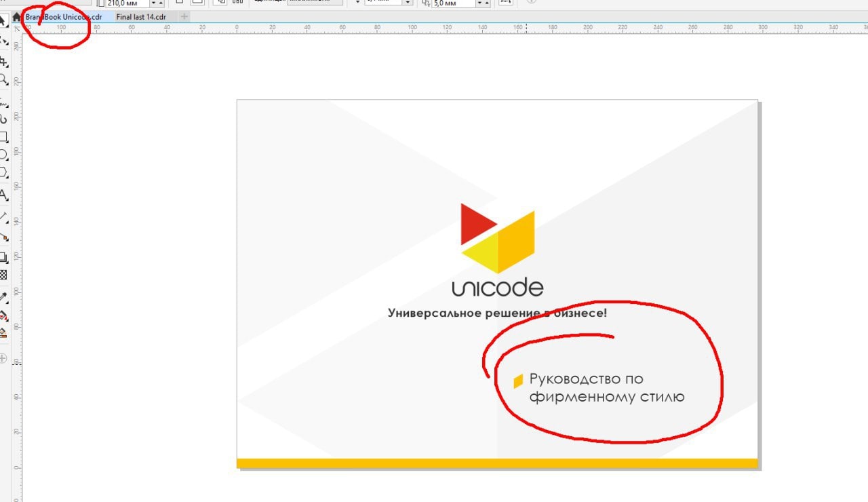Decrease page dimension 210,0 мм stepper

[153, 3]
